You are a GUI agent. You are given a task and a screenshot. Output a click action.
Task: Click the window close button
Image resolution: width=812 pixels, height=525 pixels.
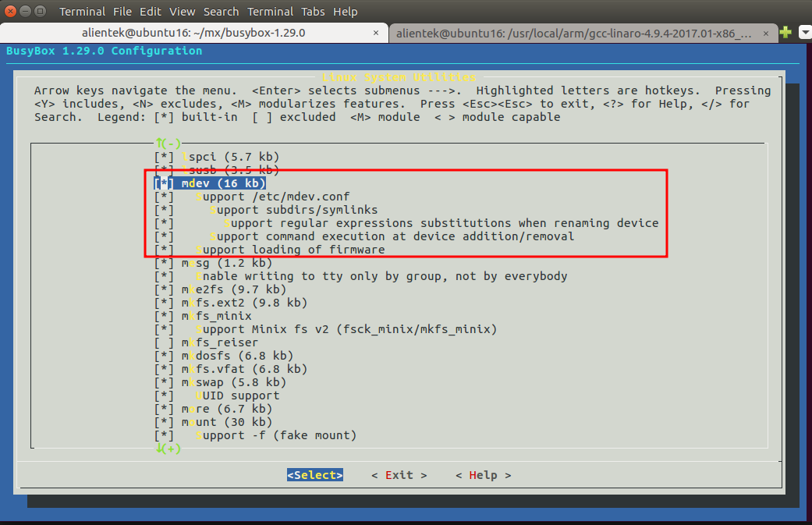(x=10, y=11)
